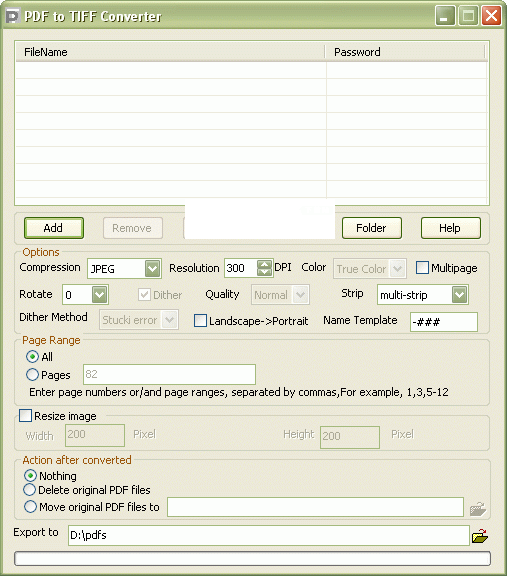The height and width of the screenshot is (576, 507).
Task: Click the Add button
Action: pyautogui.click(x=54, y=228)
